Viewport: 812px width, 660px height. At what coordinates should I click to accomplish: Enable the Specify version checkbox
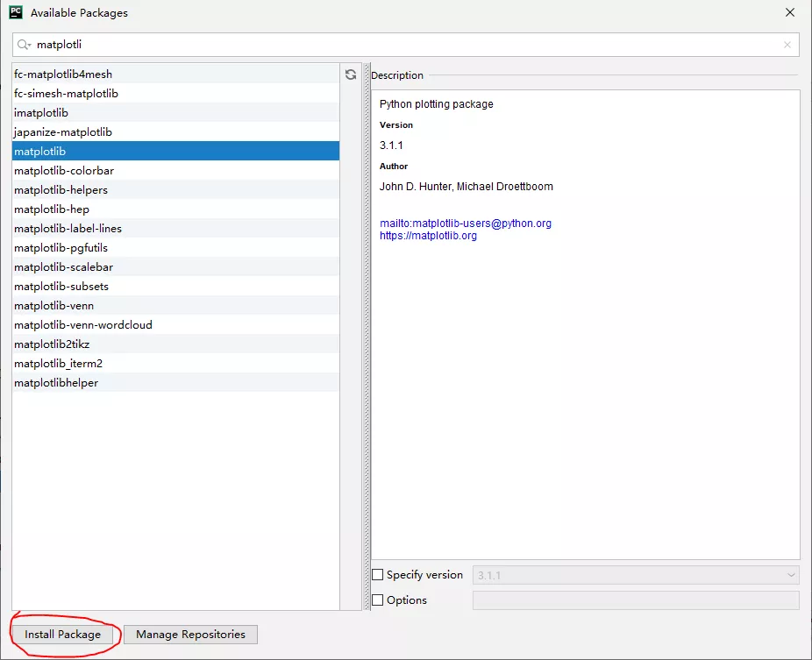[x=378, y=575]
